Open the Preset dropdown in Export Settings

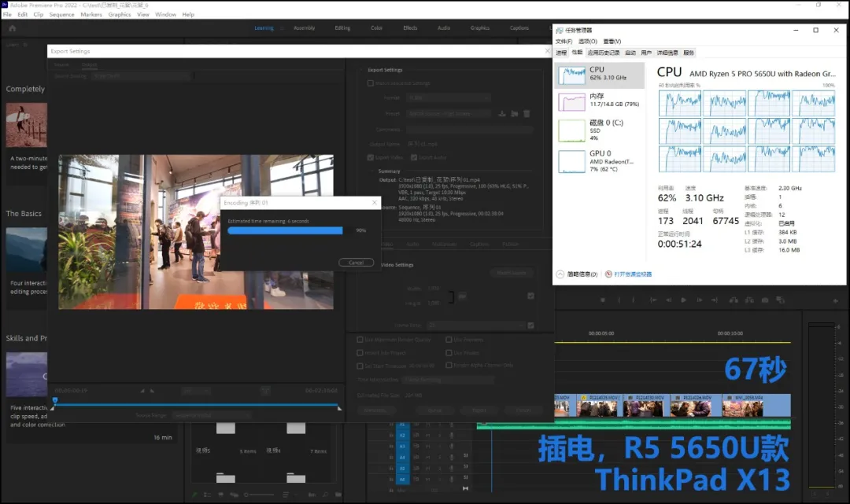449,114
